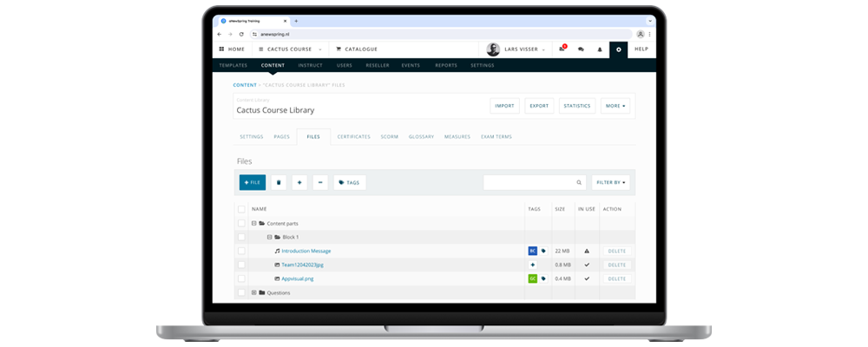Open the Filter By dropdown
Screen dimensions: 868x347
point(610,182)
